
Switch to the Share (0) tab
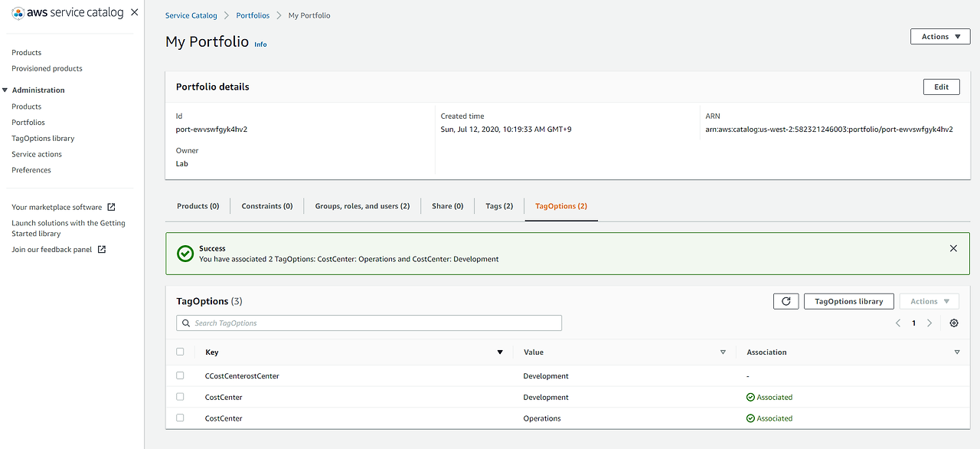(448, 206)
